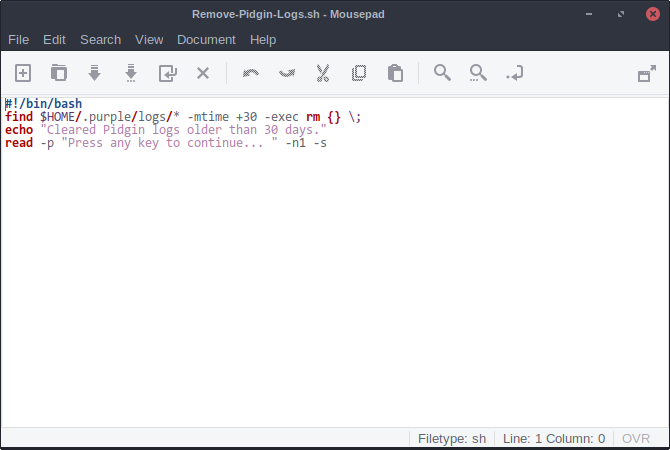The image size is (670, 450).
Task: Click the echo command keyword
Action: click(x=19, y=130)
